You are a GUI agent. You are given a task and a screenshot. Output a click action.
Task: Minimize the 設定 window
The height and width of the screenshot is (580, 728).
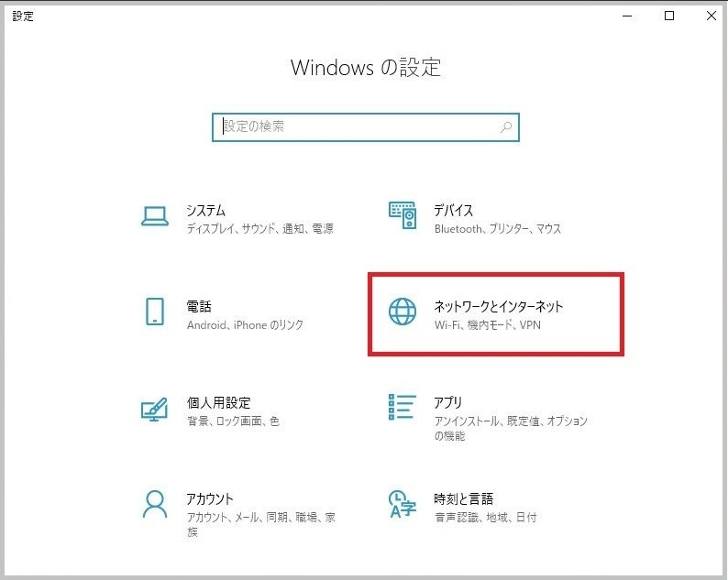pyautogui.click(x=627, y=16)
